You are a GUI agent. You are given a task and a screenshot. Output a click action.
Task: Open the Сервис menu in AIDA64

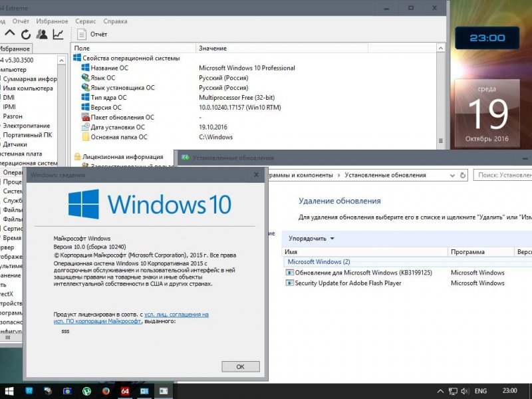tap(86, 21)
